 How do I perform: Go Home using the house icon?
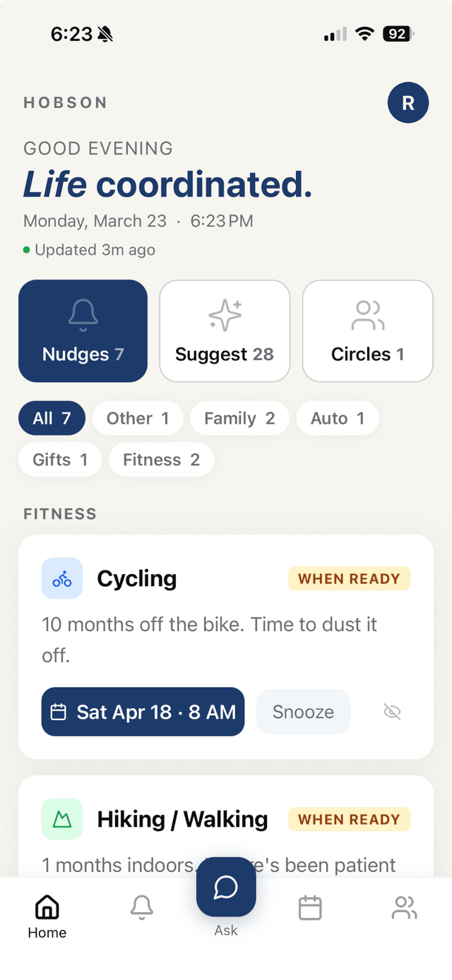coord(47,909)
